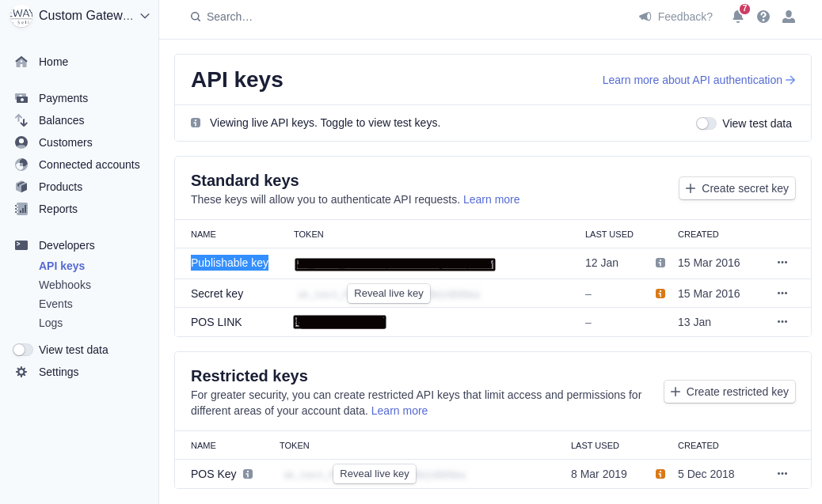Enable the View test data switch in API keys header

(706, 123)
